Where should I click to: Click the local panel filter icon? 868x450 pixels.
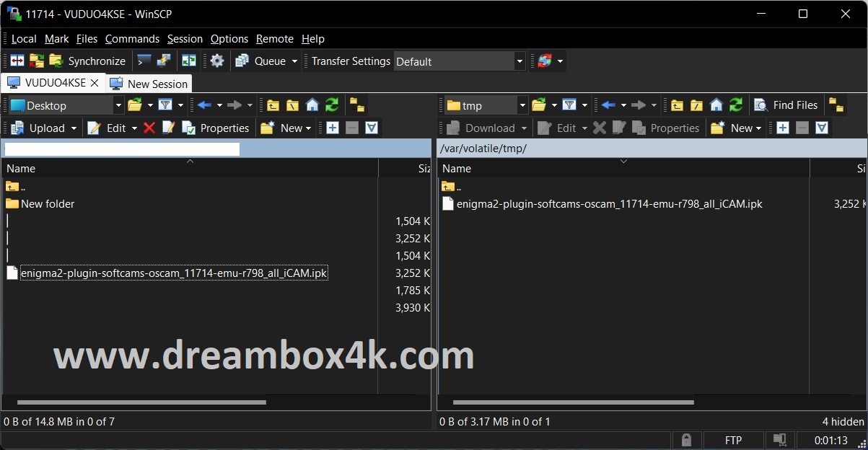coord(165,105)
